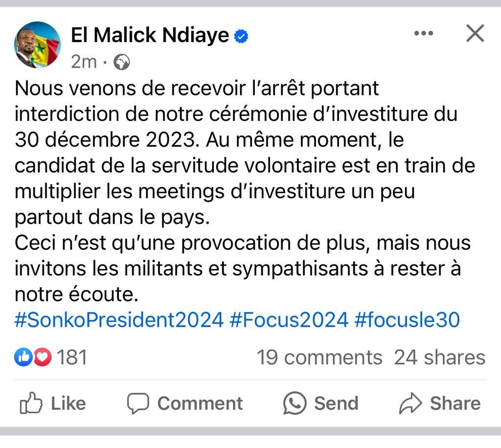
Task: Open the #Focus2024 hashtag
Action: 289,320
